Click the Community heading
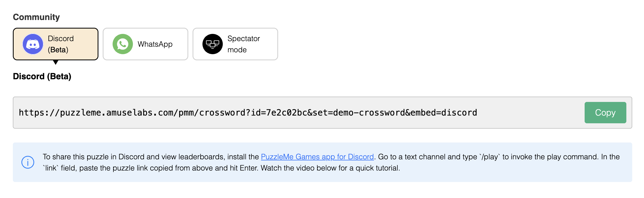This screenshot has width=644, height=198. click(36, 17)
